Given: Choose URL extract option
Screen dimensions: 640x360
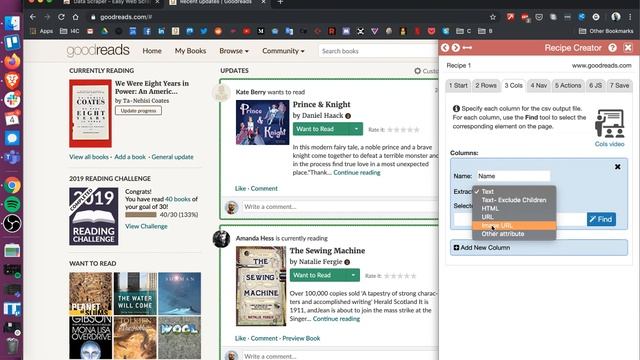Looking at the screenshot, I should point(514,217).
